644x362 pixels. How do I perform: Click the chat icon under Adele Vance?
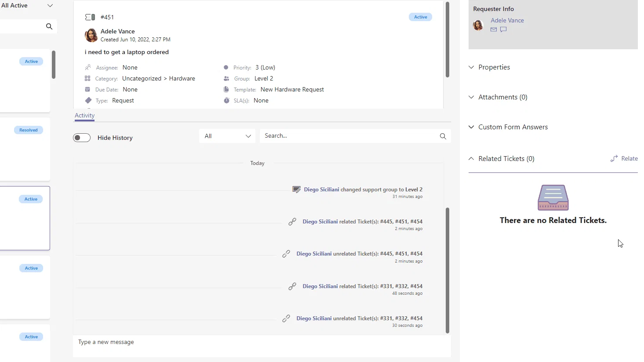tap(503, 29)
